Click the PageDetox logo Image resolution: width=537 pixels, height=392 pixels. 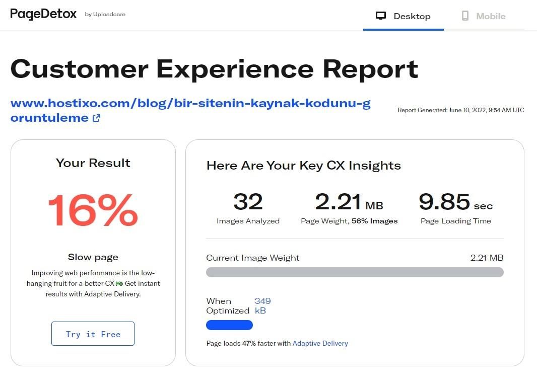pos(43,14)
